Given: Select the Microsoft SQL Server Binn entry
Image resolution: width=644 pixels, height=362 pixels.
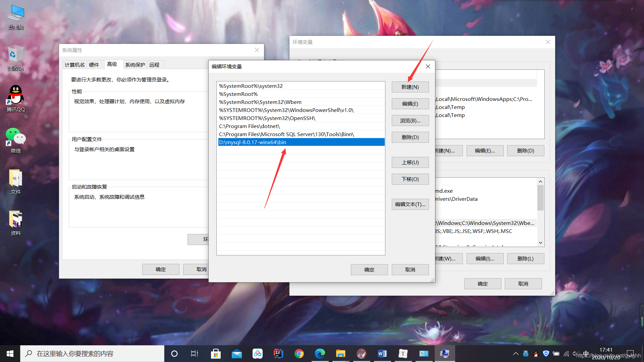Looking at the screenshot, I should point(301,134).
